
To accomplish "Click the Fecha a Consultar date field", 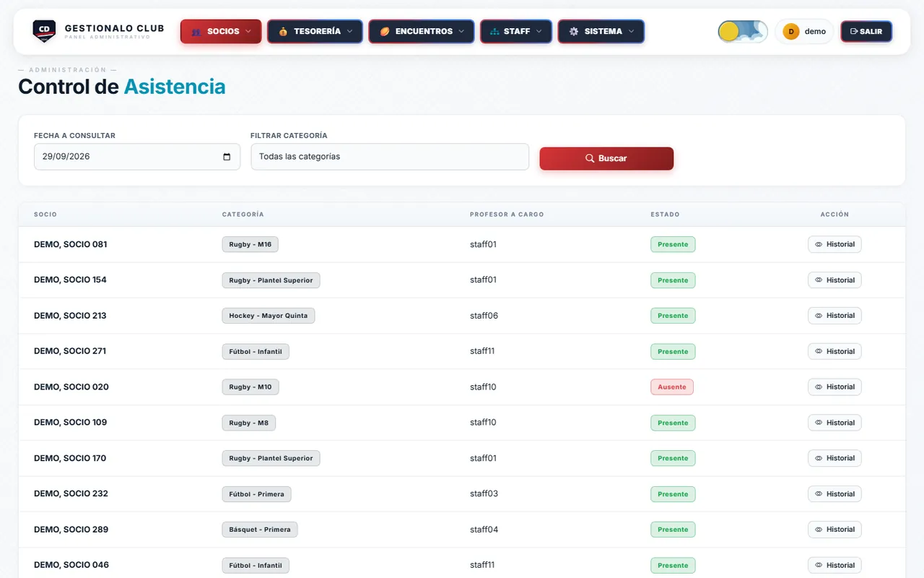I will [x=137, y=157].
